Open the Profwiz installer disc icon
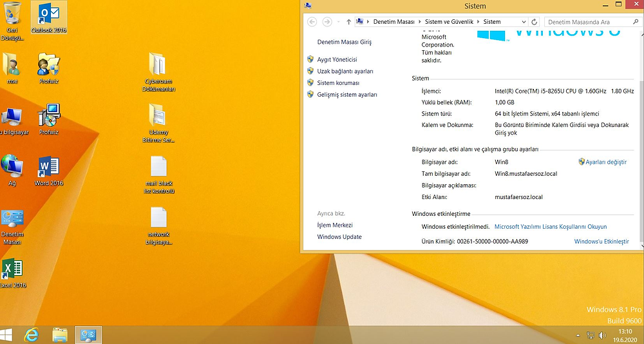644x344 pixels. [49, 119]
